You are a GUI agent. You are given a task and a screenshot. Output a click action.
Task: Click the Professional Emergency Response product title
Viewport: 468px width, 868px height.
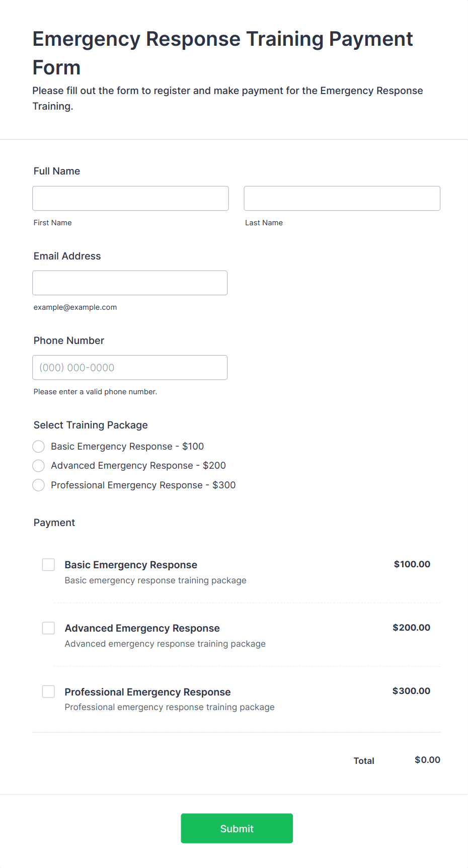click(x=148, y=692)
